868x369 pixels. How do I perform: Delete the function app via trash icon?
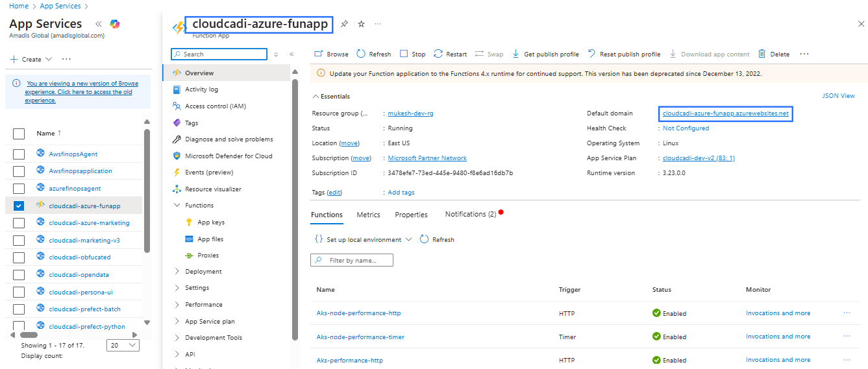[x=762, y=54]
